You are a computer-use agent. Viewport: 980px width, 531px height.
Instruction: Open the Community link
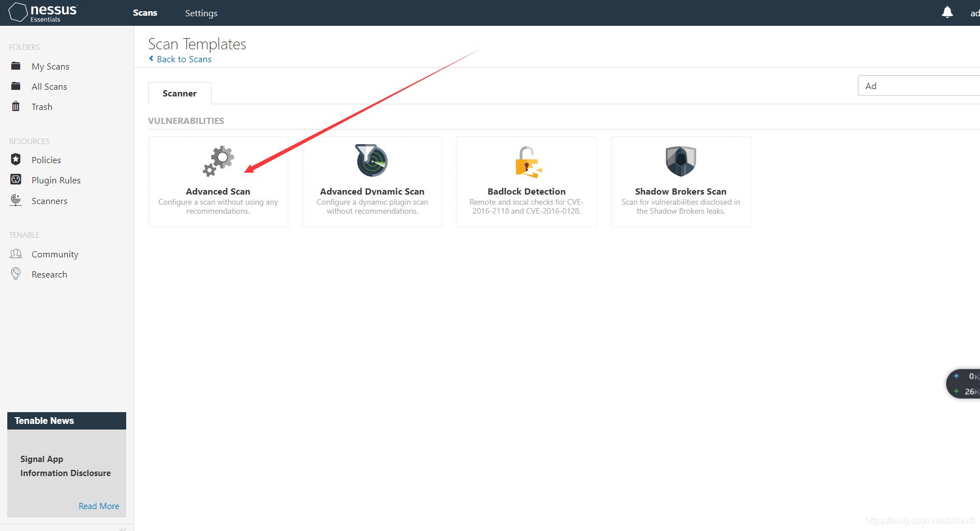(55, 254)
